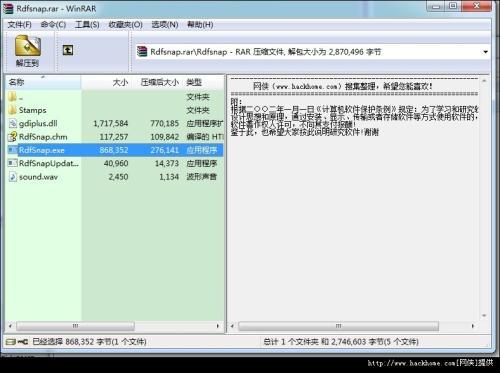The image size is (500, 373).
Task: Click the 770,185 packed size value
Action: tap(164, 123)
